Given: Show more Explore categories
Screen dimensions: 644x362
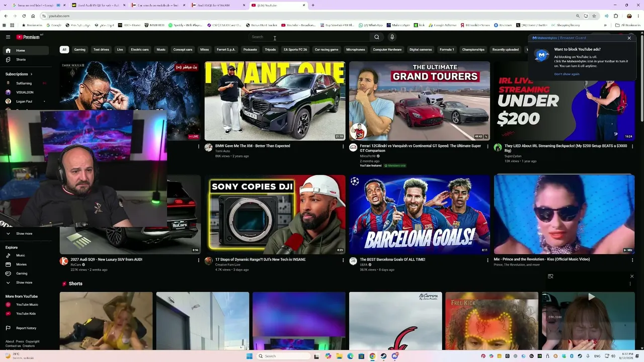Looking at the screenshot, I should coord(27,283).
